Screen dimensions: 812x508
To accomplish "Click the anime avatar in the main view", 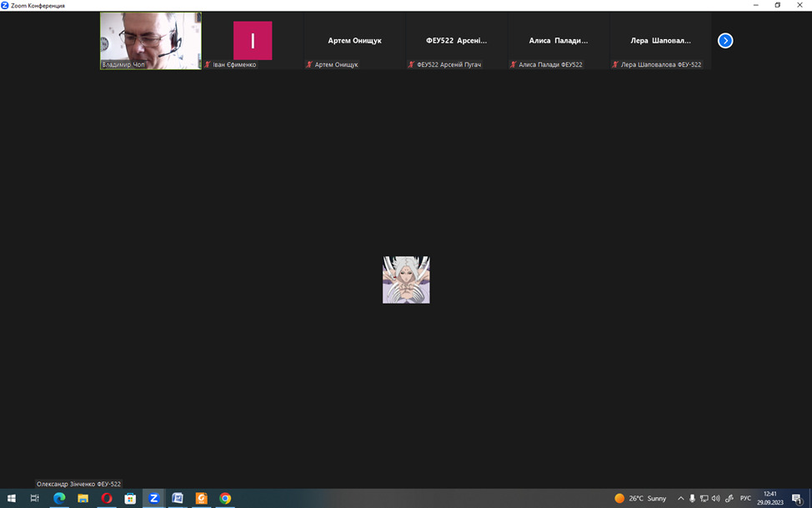I will (x=406, y=279).
